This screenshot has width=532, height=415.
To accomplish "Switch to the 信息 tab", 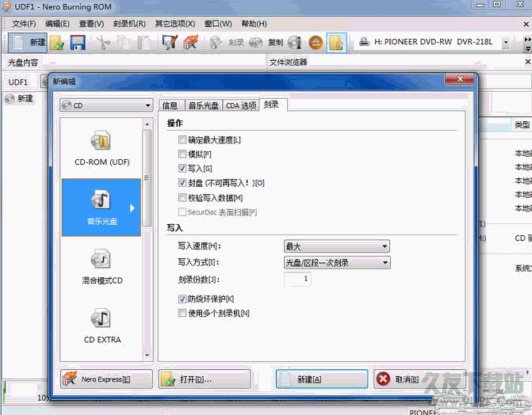I will pyautogui.click(x=170, y=105).
